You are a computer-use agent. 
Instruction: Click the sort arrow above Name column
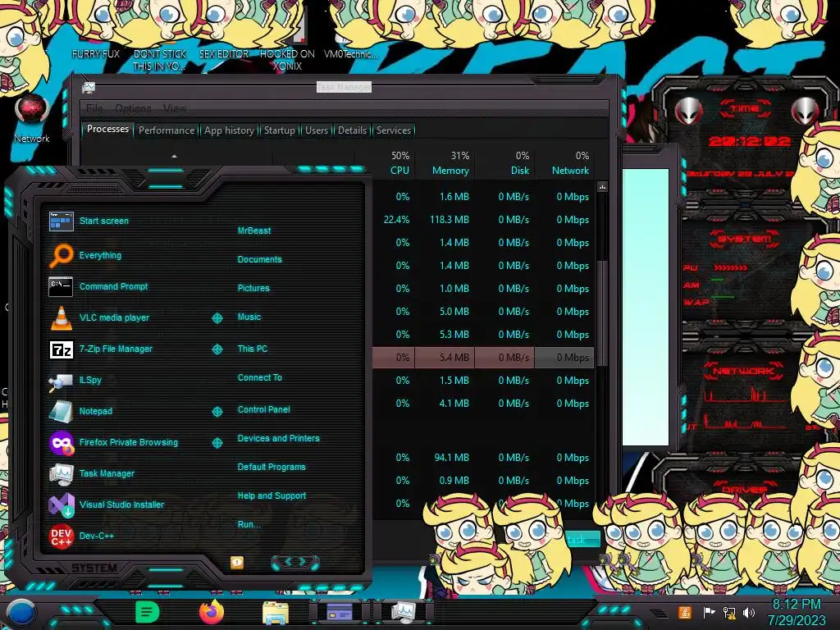click(x=174, y=156)
